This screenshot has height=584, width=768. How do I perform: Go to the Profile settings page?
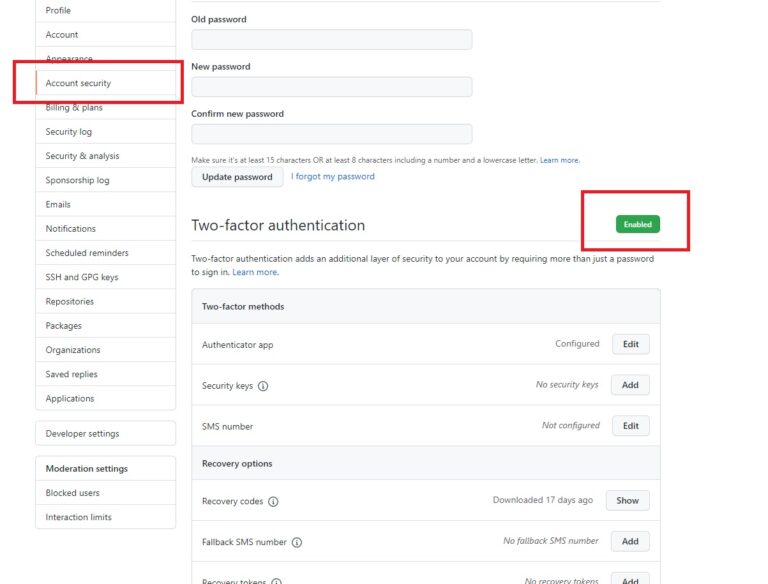pos(58,10)
